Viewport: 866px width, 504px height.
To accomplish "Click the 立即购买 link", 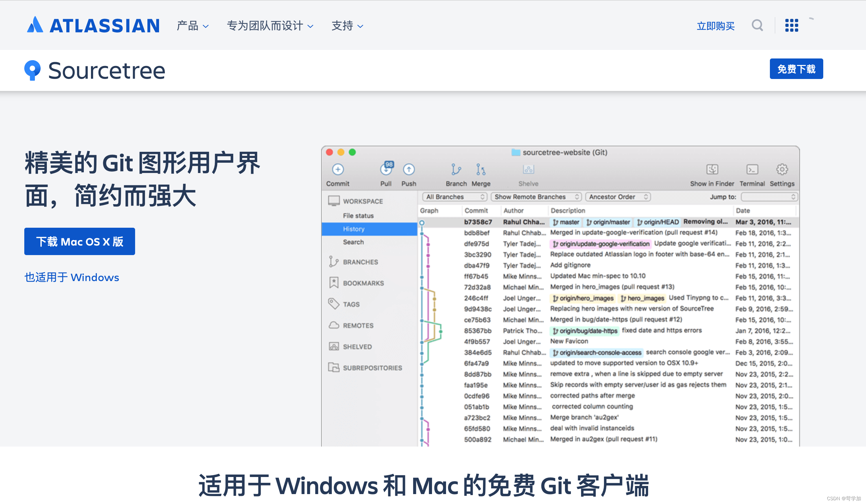I will click(x=716, y=26).
